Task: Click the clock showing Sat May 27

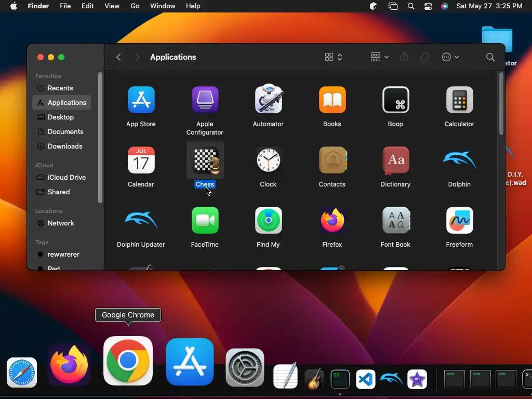Action: pyautogui.click(x=489, y=6)
